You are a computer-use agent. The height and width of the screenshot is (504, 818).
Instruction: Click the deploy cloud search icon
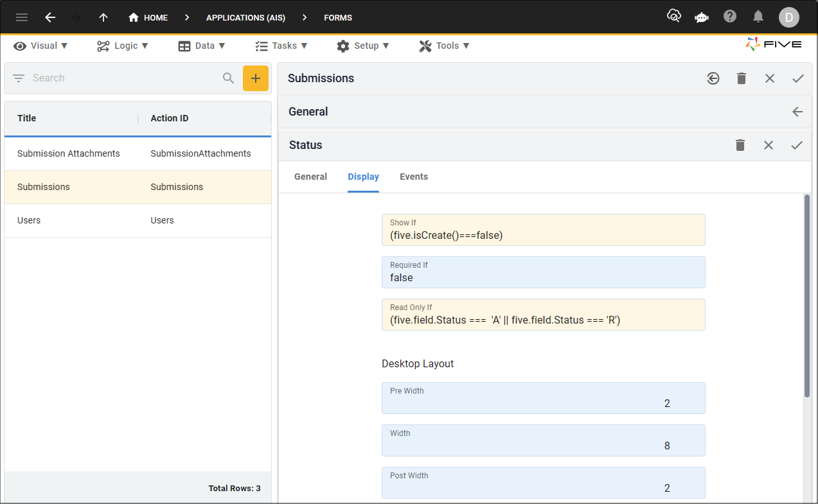(673, 17)
